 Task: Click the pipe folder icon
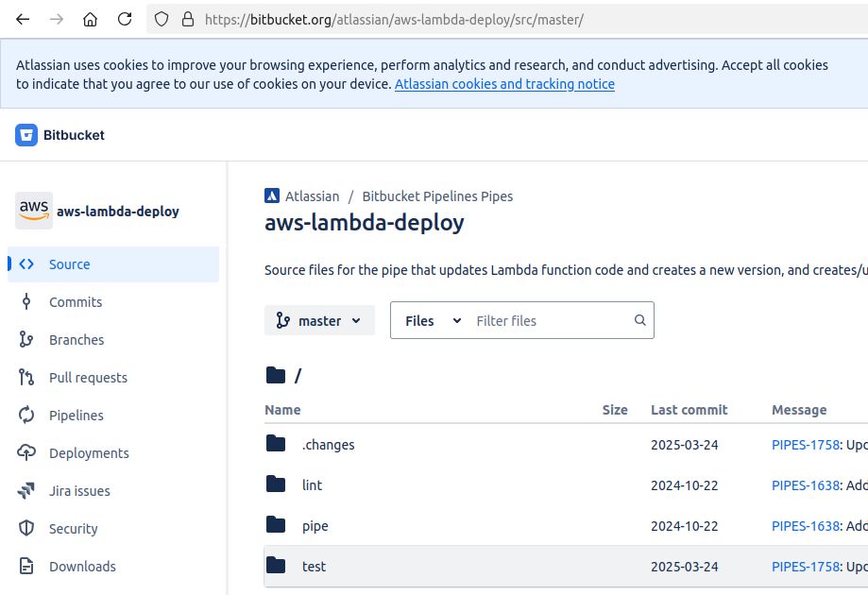coord(276,525)
